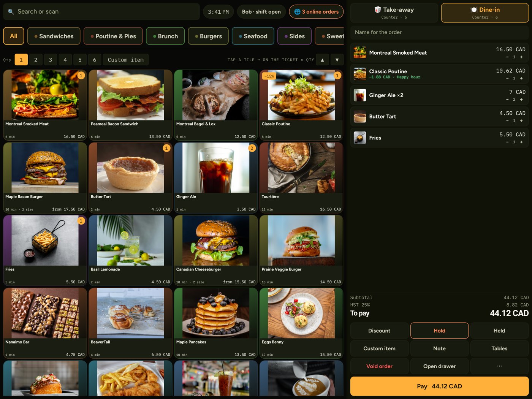Add Prairie Veggie Burger tile
Screen dimensions: 532x399
[x=301, y=250]
